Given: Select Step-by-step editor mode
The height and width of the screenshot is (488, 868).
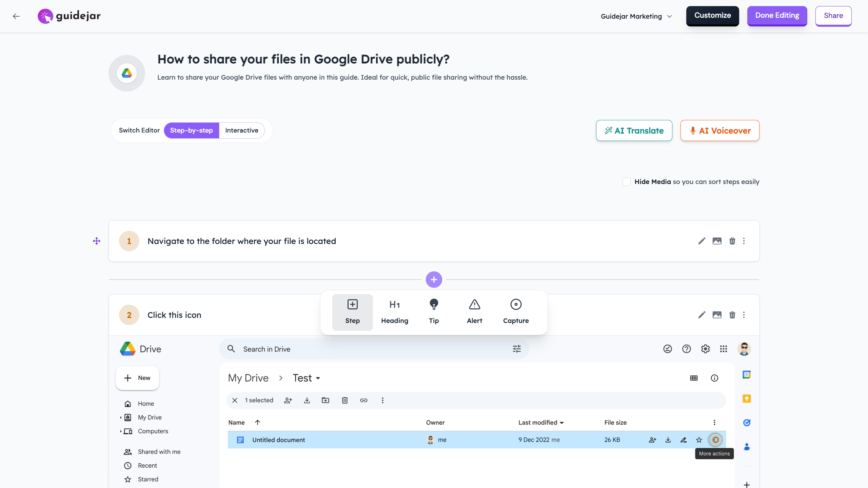Looking at the screenshot, I should 192,130.
